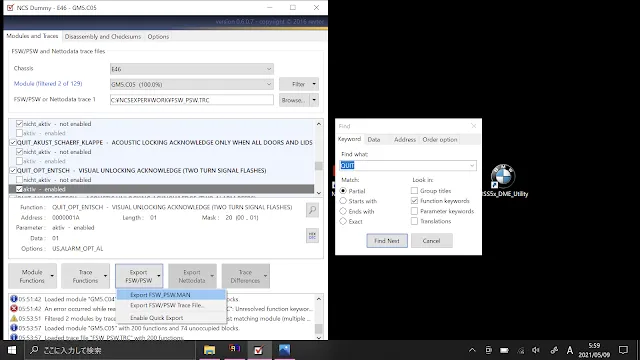Click the yellow warning icon at 05:53:51
The width and height of the screenshot is (640, 360).
[13, 318]
